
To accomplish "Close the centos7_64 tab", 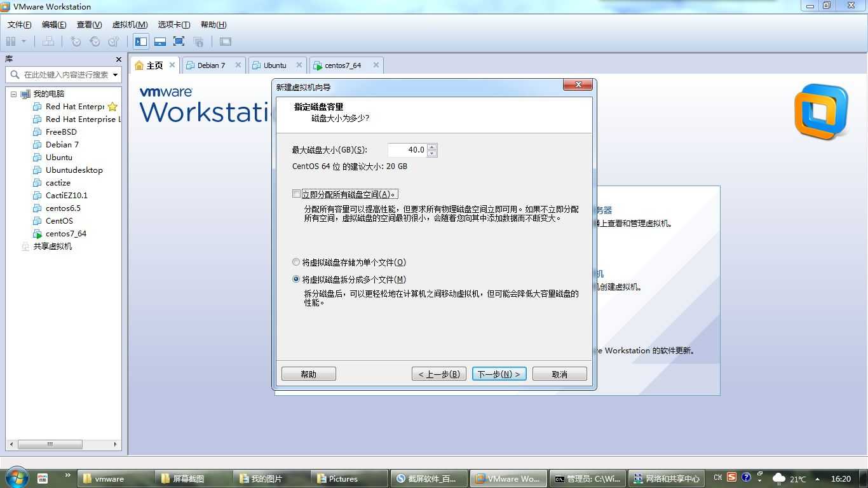I will [x=376, y=65].
